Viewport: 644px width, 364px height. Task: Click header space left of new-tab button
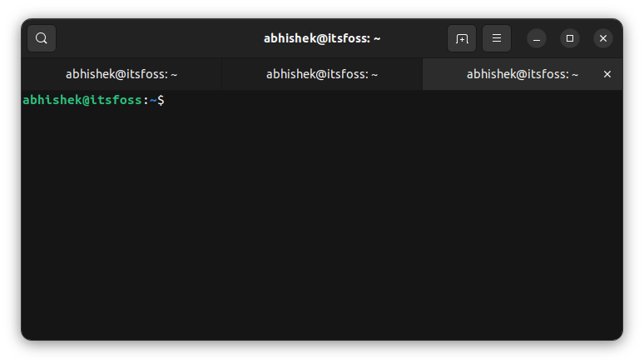point(416,38)
